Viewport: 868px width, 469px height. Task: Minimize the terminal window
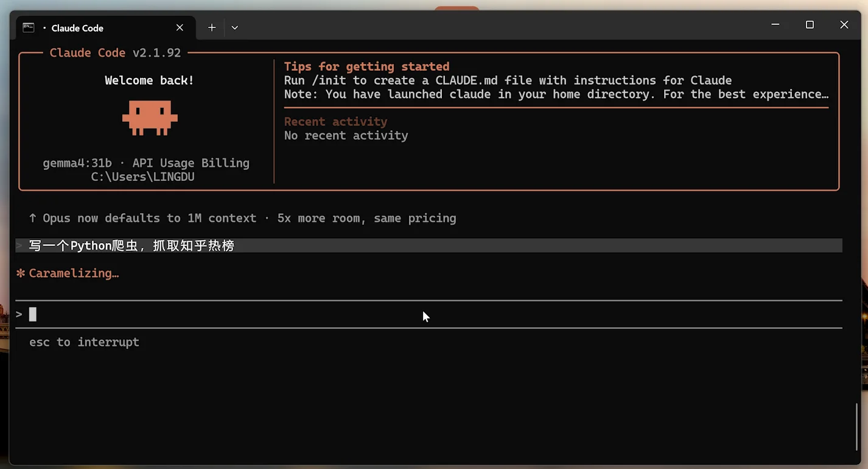[775, 25]
